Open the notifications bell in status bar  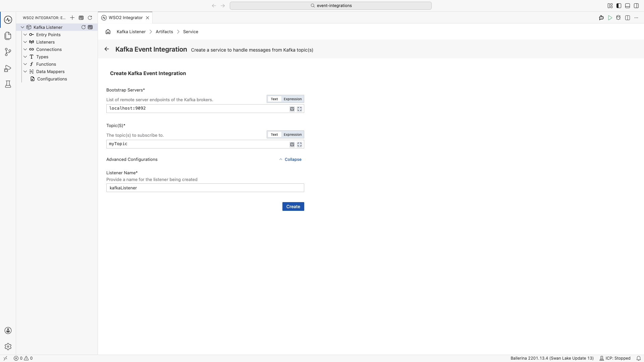point(639,358)
